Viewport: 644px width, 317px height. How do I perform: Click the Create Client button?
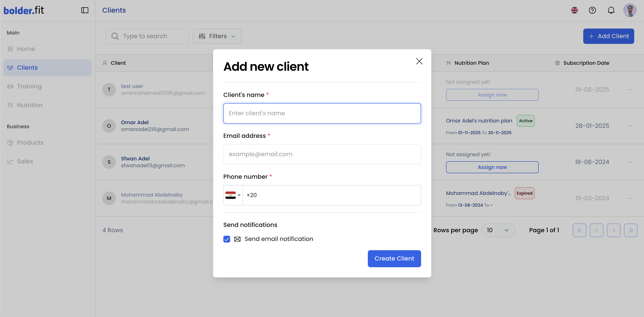[394, 258]
